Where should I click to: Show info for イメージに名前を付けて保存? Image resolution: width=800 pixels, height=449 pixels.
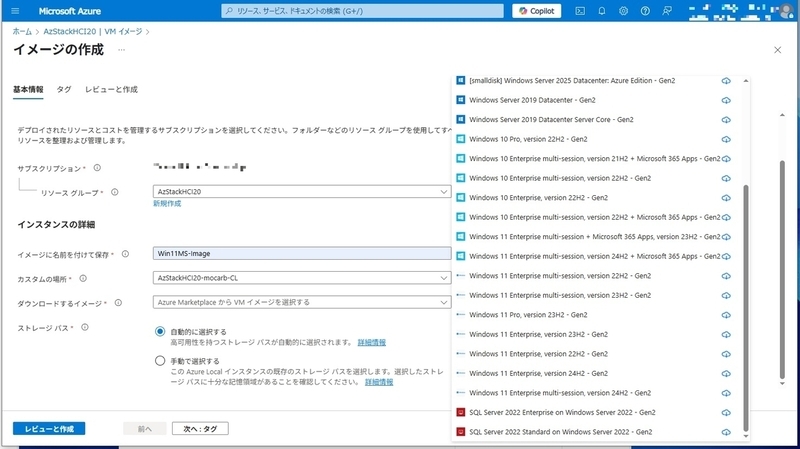pos(125,254)
